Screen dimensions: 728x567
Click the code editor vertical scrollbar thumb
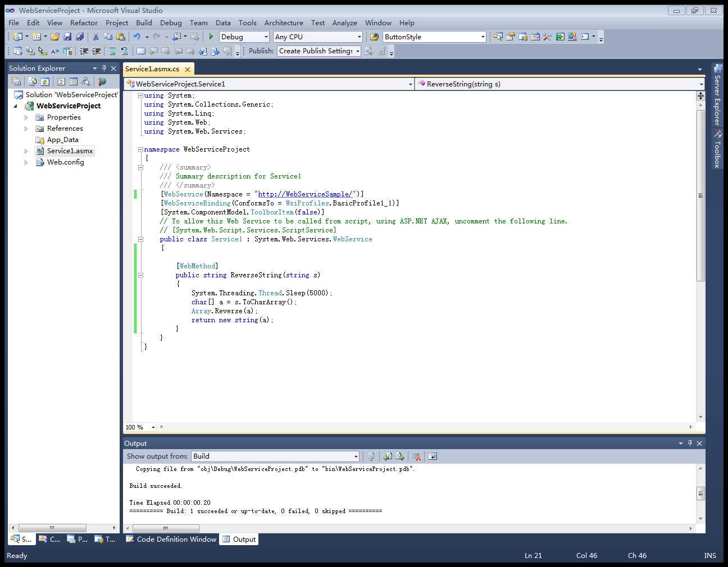click(700, 195)
